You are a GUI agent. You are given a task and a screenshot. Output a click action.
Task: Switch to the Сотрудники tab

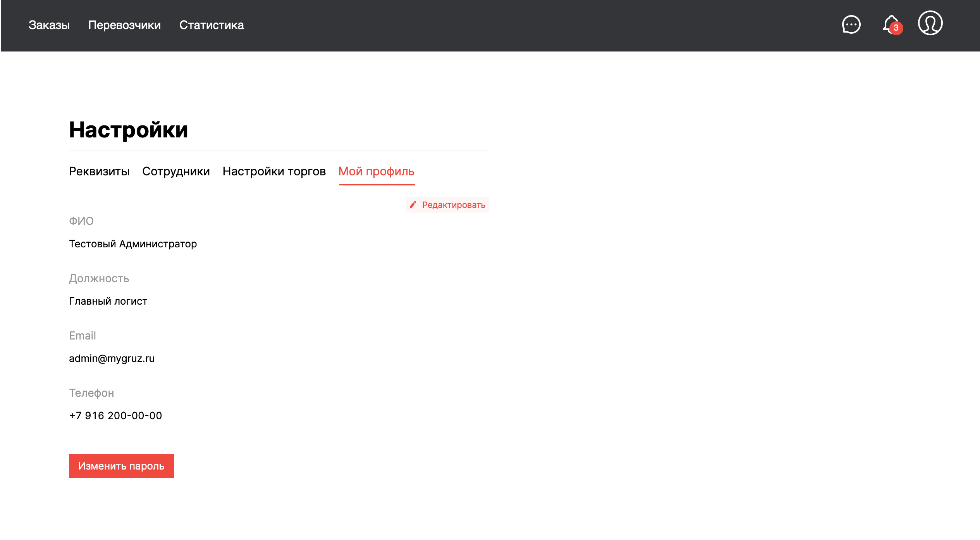pos(176,171)
